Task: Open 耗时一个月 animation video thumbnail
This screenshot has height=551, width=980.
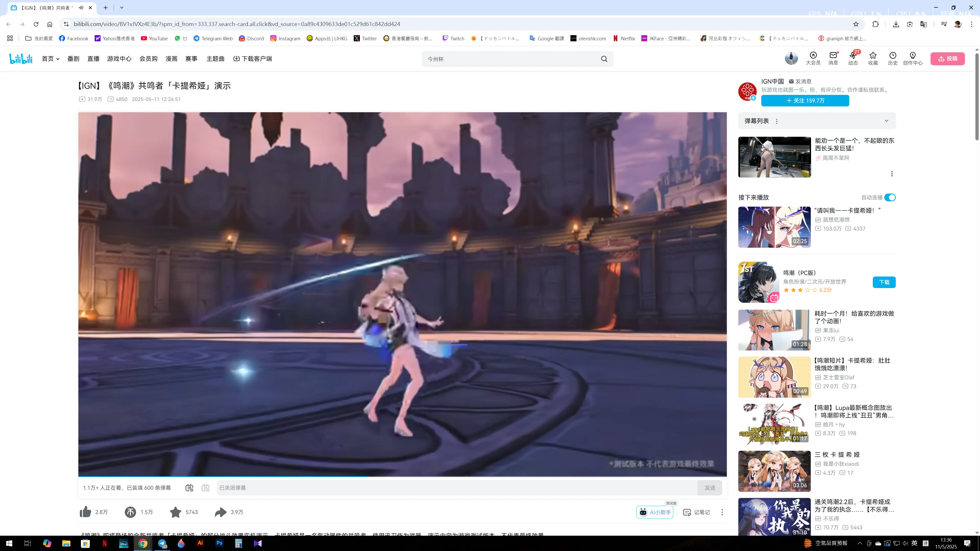Action: coord(774,330)
